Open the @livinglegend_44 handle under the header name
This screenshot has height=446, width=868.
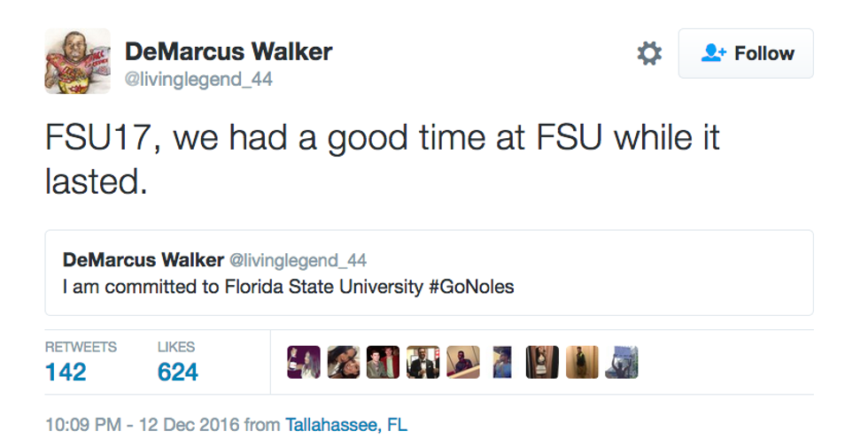coord(199,80)
